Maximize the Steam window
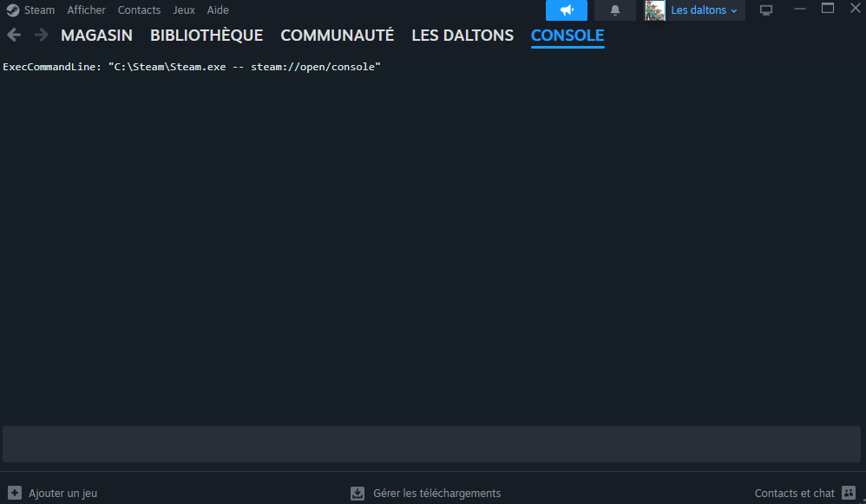866x504 pixels. point(827,9)
